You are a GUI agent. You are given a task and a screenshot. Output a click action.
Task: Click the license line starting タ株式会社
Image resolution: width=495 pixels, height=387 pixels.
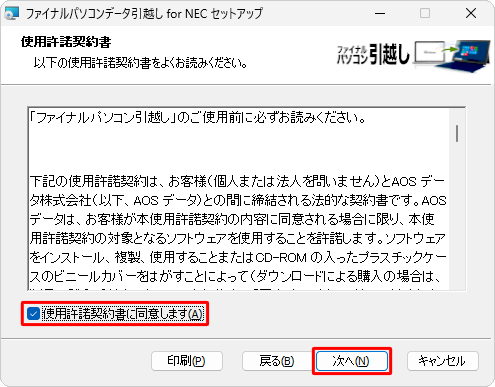coord(238,200)
